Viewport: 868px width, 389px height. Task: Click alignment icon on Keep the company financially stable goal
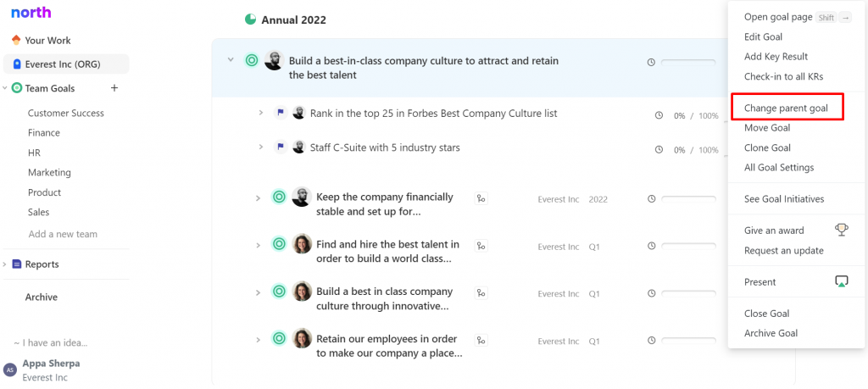[x=481, y=198]
